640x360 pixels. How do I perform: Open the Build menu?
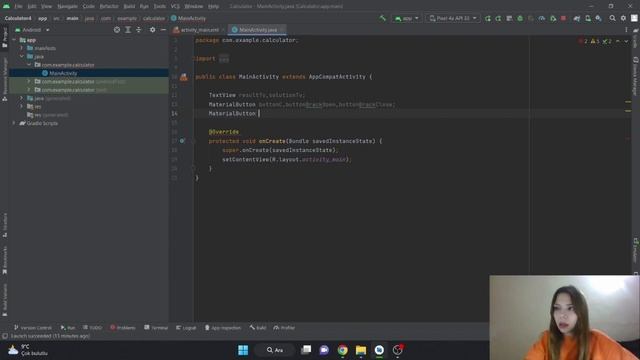click(129, 6)
